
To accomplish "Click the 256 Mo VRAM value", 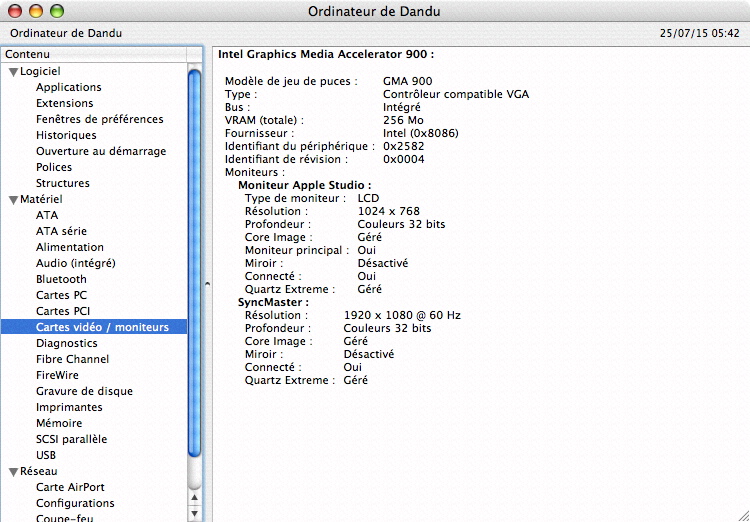I will [403, 120].
